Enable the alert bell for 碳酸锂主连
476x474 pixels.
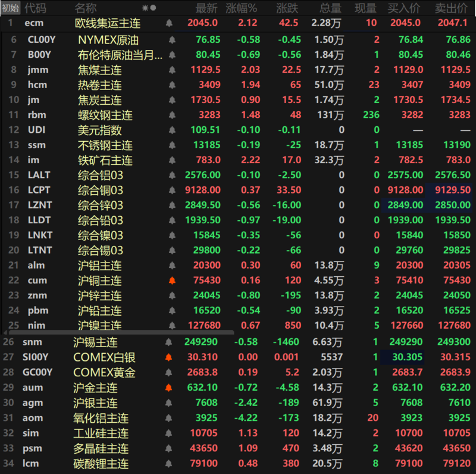[168, 463]
